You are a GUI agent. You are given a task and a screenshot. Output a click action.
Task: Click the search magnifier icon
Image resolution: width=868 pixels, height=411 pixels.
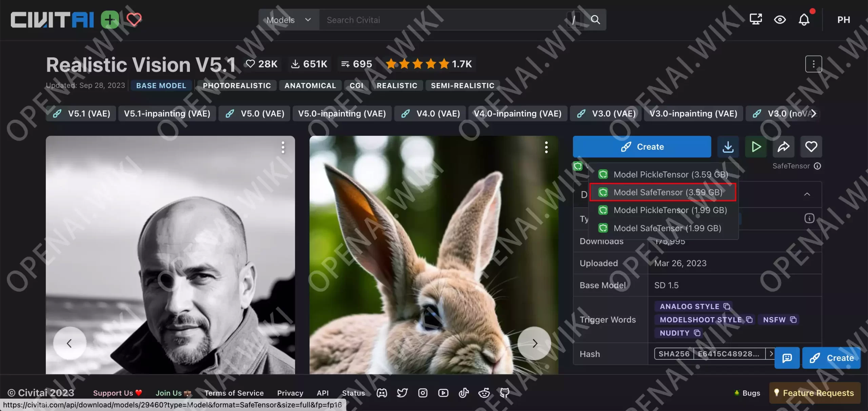click(x=595, y=20)
